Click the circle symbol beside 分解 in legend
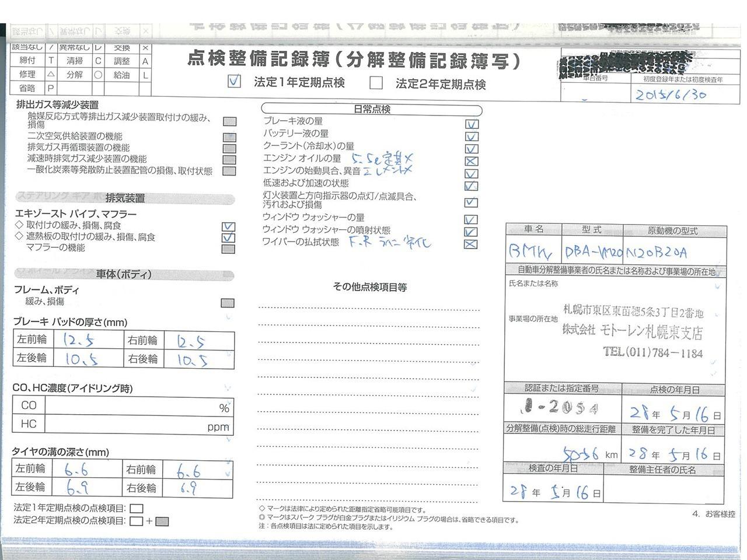Screen dimensions: 747x560 [98, 75]
